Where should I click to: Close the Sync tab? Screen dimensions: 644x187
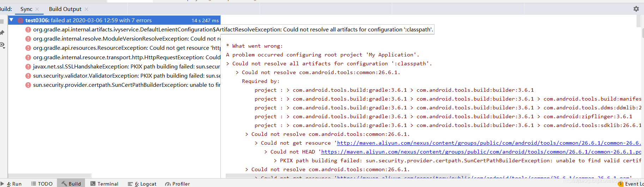pyautogui.click(x=37, y=9)
